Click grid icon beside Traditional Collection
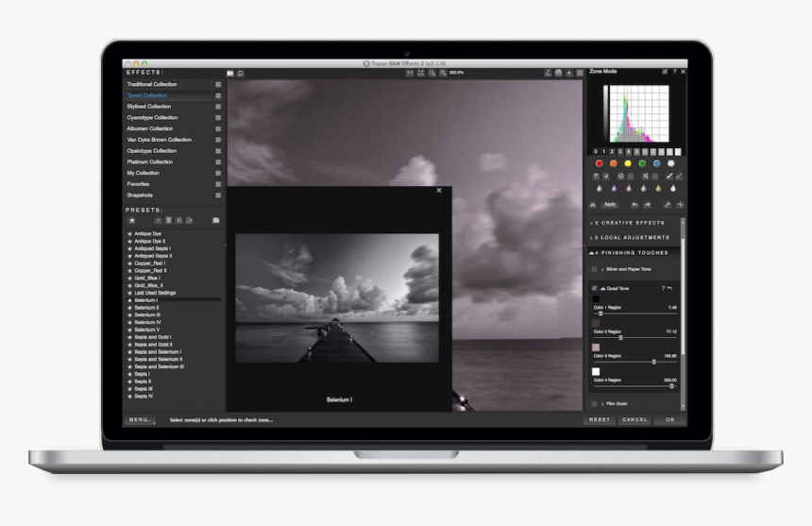This screenshot has height=526, width=812. tap(218, 84)
